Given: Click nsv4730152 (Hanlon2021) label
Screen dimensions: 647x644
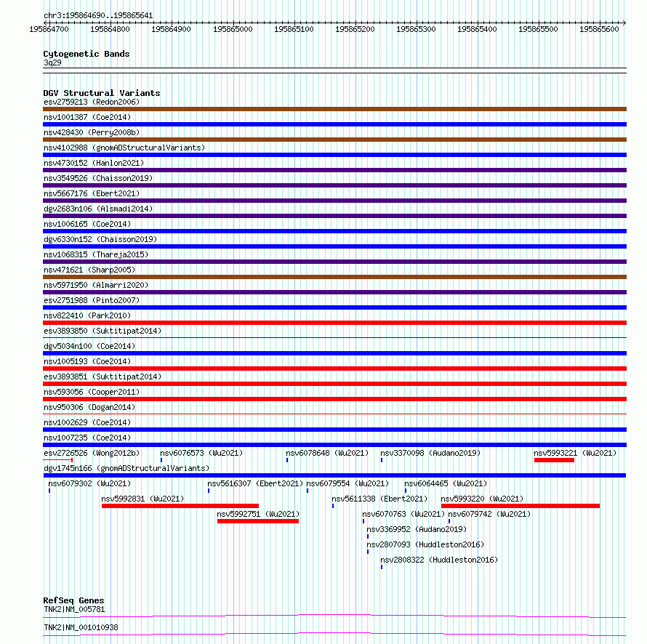Looking at the screenshot, I should point(94,163).
